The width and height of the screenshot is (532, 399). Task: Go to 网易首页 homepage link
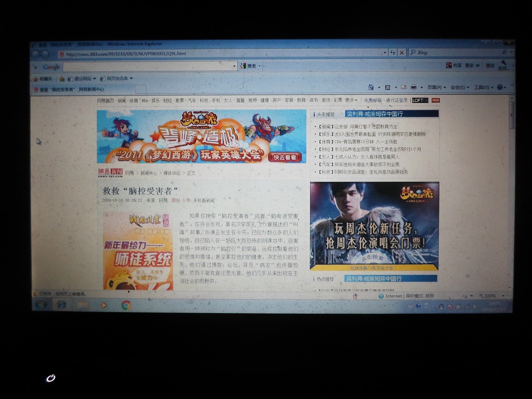106,100
